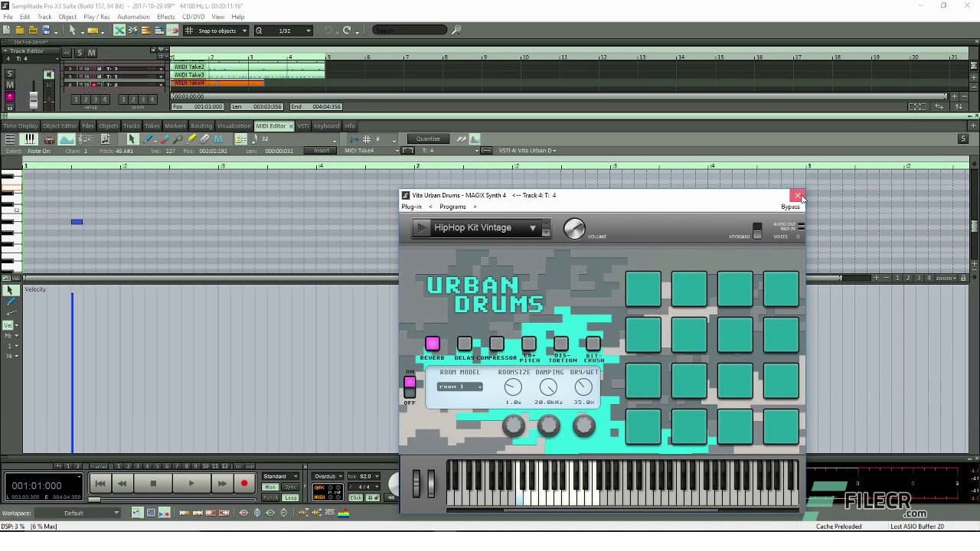Enable Loop mode in the transport
This screenshot has width=980, height=551.
click(291, 497)
